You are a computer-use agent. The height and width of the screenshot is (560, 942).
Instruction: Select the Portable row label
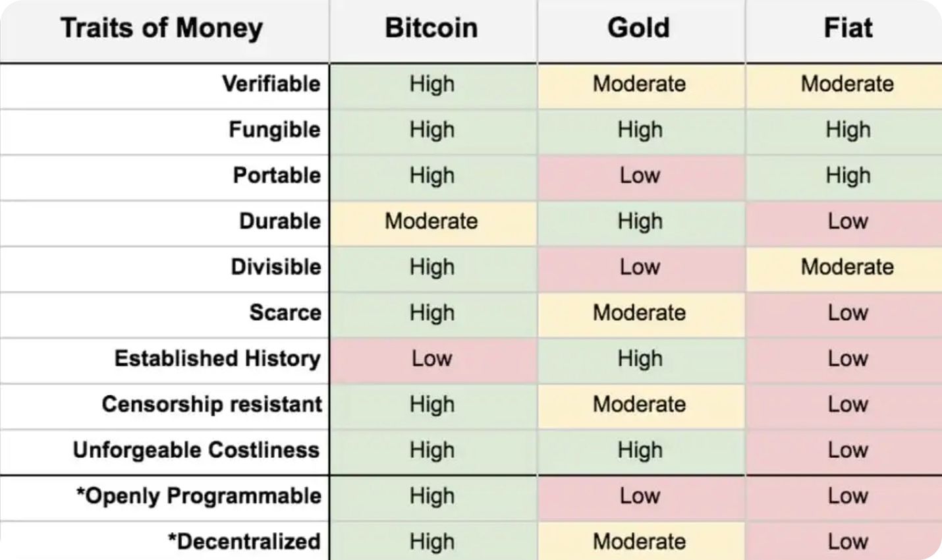pyautogui.click(x=277, y=176)
